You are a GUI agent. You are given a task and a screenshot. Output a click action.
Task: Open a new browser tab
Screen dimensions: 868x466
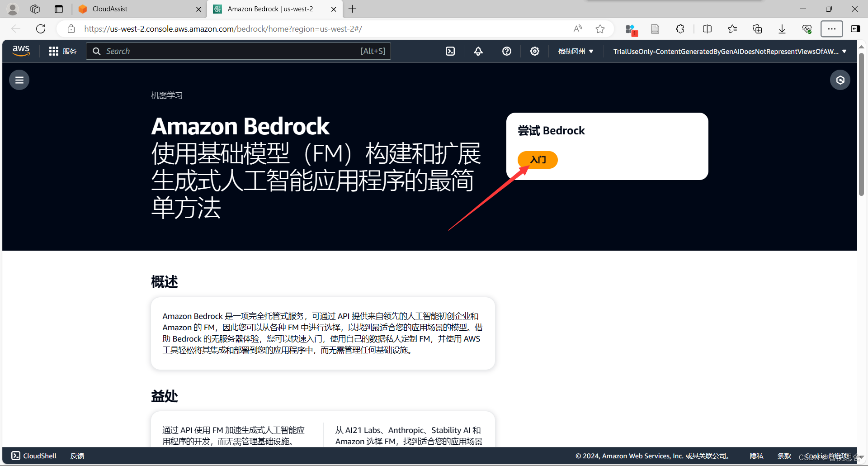pos(353,9)
